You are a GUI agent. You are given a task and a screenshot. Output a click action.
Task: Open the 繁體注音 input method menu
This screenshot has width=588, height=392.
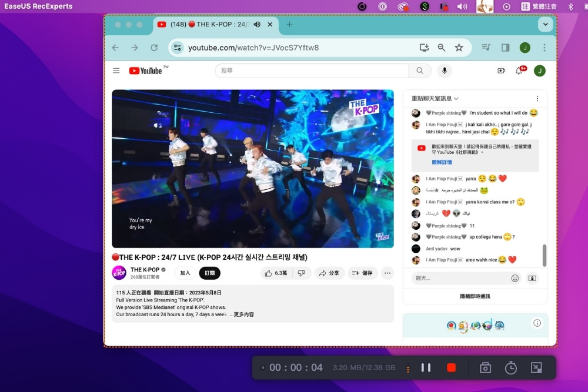[x=539, y=6]
